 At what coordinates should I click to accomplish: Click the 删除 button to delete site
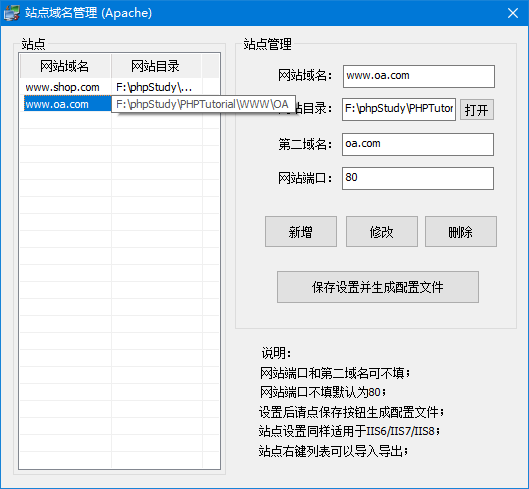461,232
